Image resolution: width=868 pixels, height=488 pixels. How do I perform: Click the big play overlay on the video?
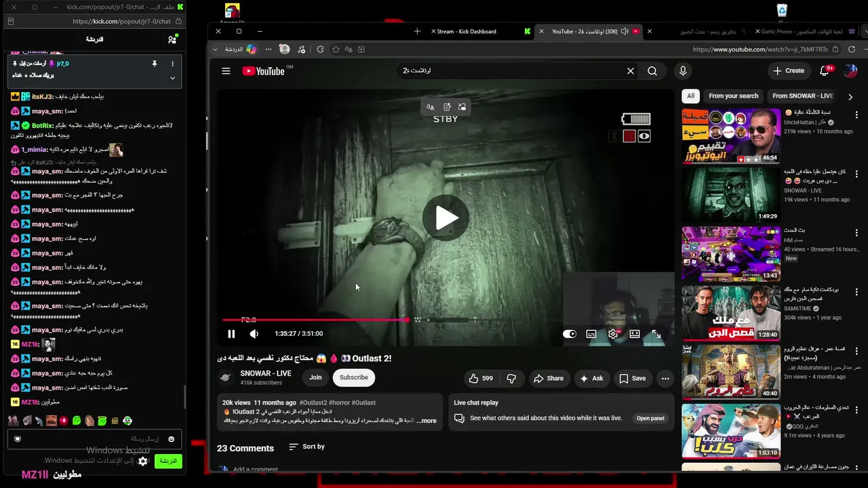446,218
